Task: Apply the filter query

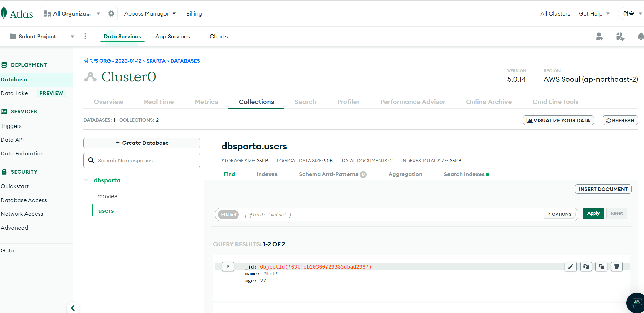Action: coord(593,213)
